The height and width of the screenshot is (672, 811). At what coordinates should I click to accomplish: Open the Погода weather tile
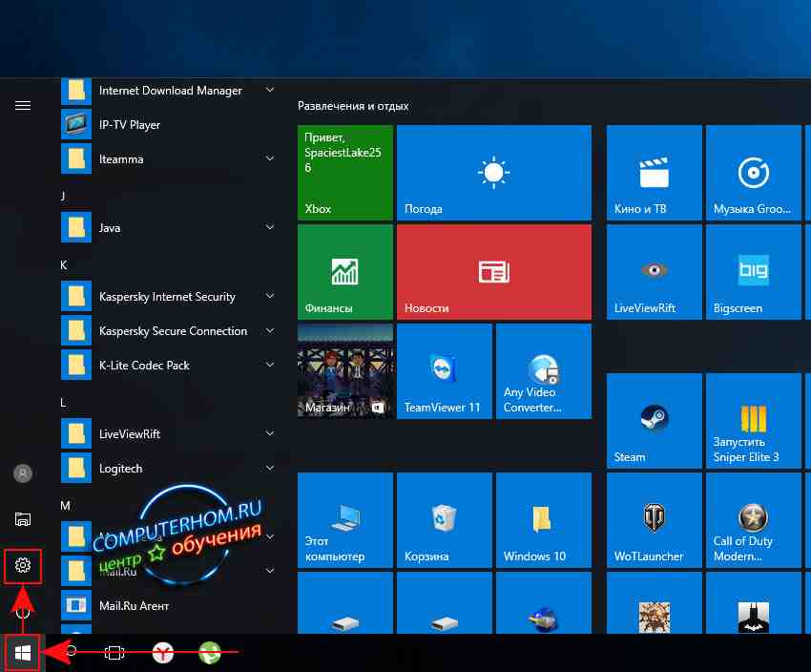click(494, 173)
